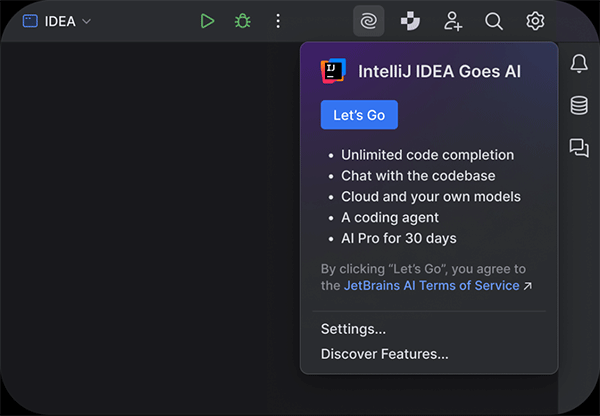
Task: Open the chat bubbles tool window
Action: coord(578,148)
